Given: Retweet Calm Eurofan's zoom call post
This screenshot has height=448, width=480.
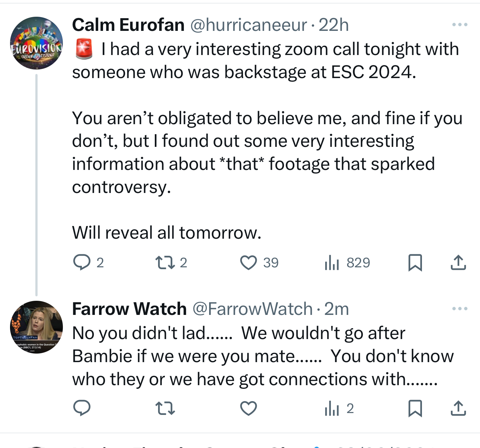Looking at the screenshot, I should coord(165,262).
